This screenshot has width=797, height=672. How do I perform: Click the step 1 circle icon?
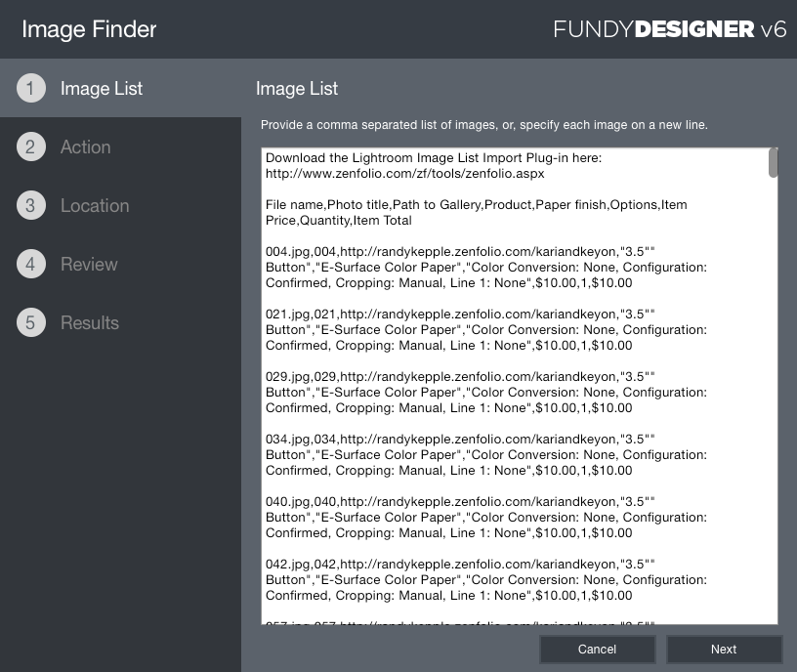pos(31,88)
